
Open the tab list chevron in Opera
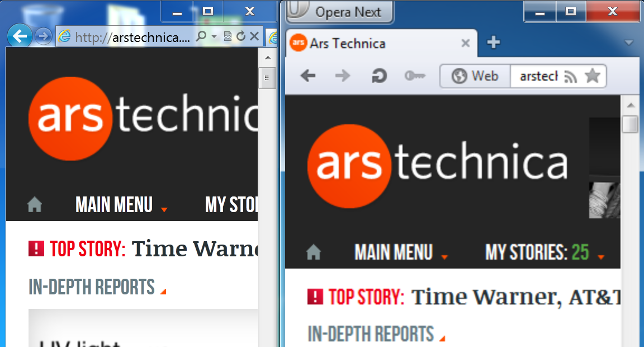click(x=628, y=43)
